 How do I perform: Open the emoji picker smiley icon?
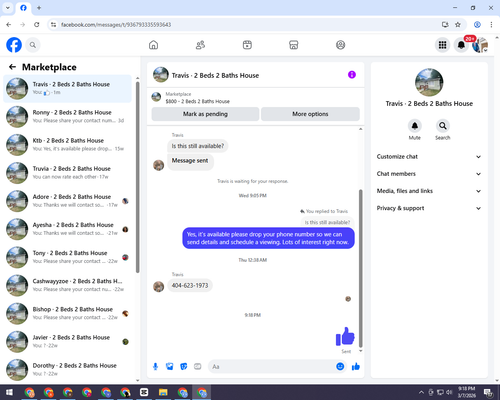(x=340, y=367)
